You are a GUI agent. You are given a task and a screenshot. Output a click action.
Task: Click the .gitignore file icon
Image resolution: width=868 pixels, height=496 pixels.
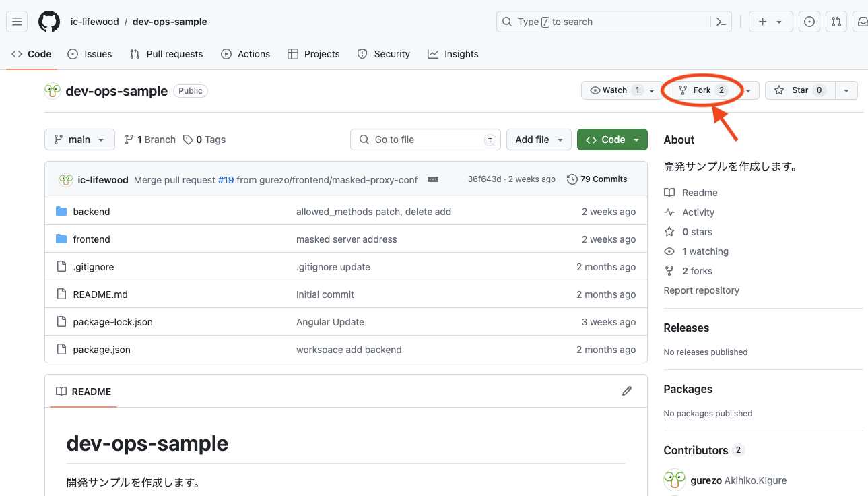(x=61, y=267)
